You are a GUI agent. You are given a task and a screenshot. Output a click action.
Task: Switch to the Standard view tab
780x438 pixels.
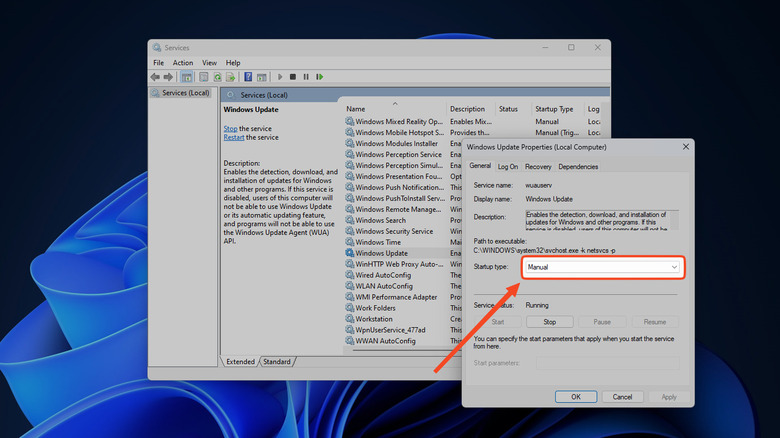pos(277,361)
